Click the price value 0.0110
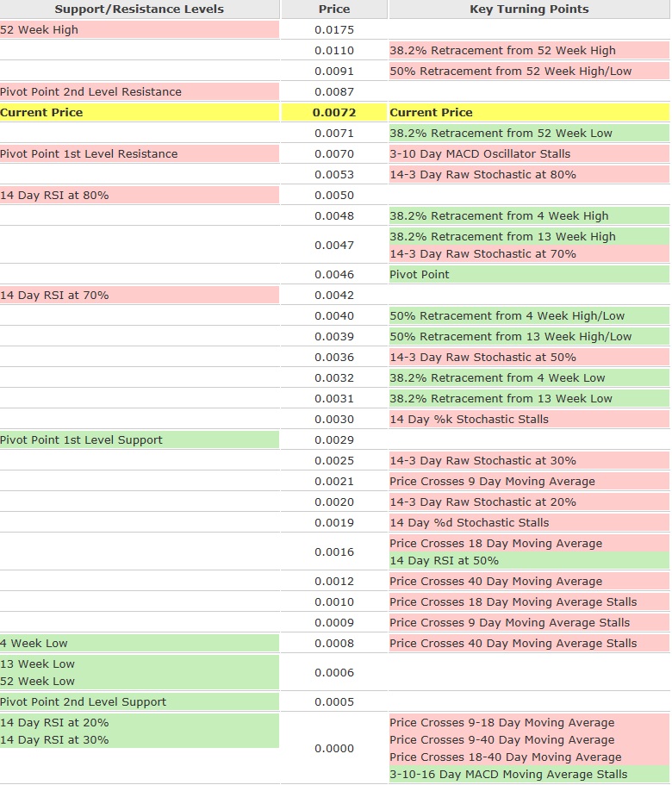This screenshot has height=785, width=672. click(334, 51)
